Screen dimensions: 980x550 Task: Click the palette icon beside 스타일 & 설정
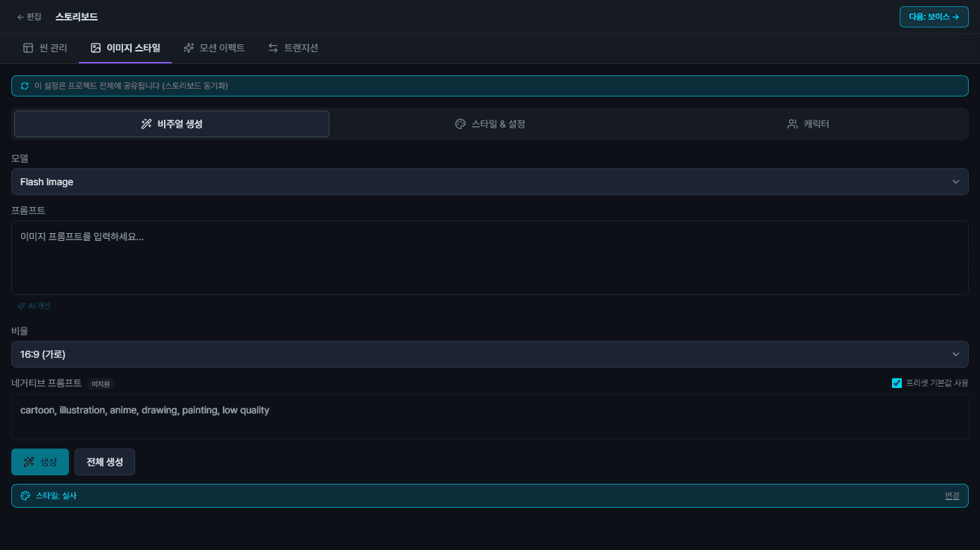pyautogui.click(x=460, y=124)
